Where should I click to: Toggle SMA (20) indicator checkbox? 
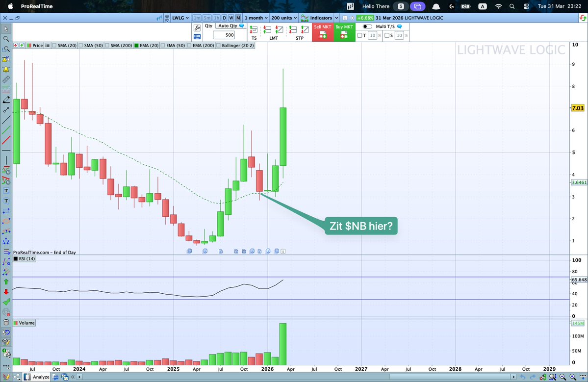55,46
